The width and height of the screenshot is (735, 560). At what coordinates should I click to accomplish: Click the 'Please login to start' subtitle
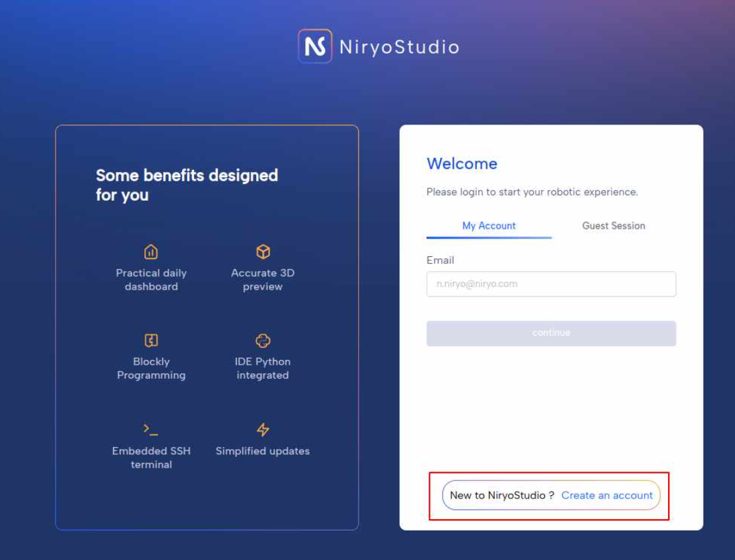coord(532,192)
